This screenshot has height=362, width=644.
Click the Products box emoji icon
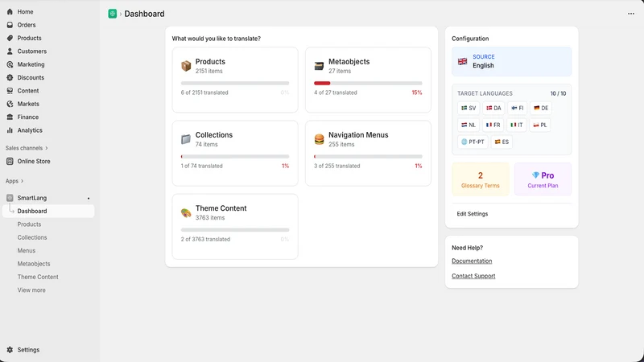[186, 66]
